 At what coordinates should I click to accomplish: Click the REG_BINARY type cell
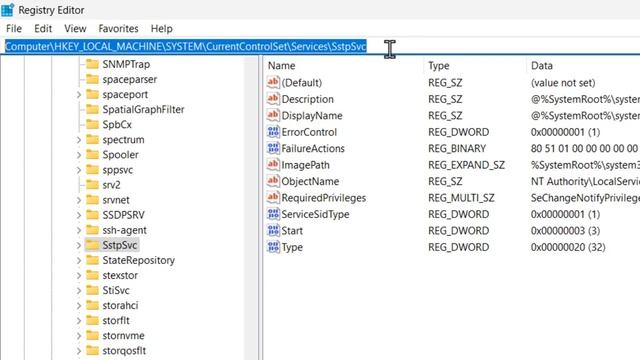[x=457, y=149]
